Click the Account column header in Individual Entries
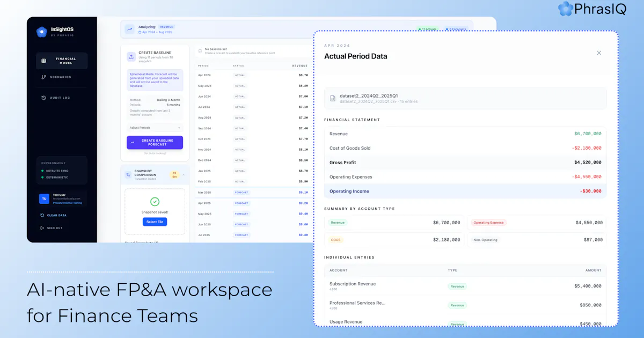 [x=338, y=270]
